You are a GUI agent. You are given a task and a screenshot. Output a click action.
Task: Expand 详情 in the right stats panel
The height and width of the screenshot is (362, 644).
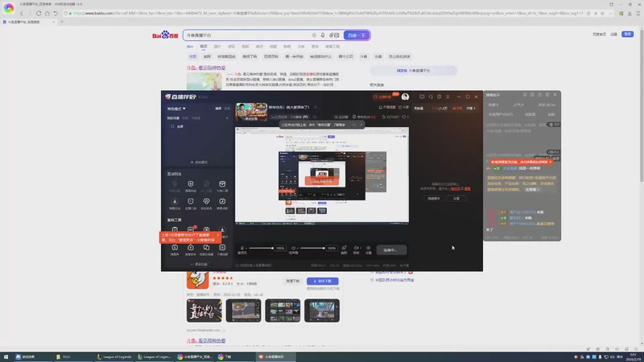tap(471, 109)
